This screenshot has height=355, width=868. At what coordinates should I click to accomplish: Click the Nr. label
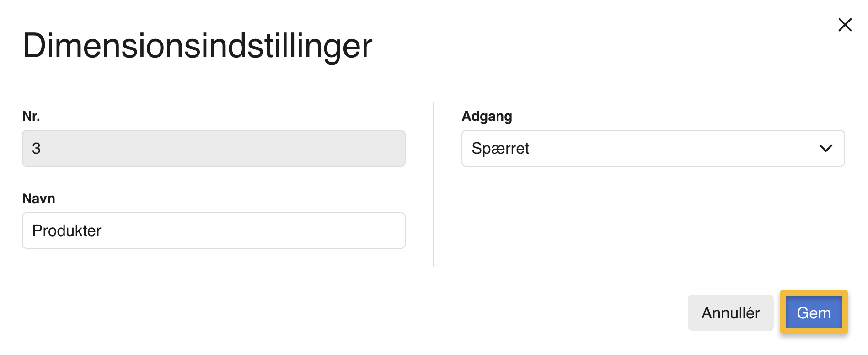coord(31,116)
